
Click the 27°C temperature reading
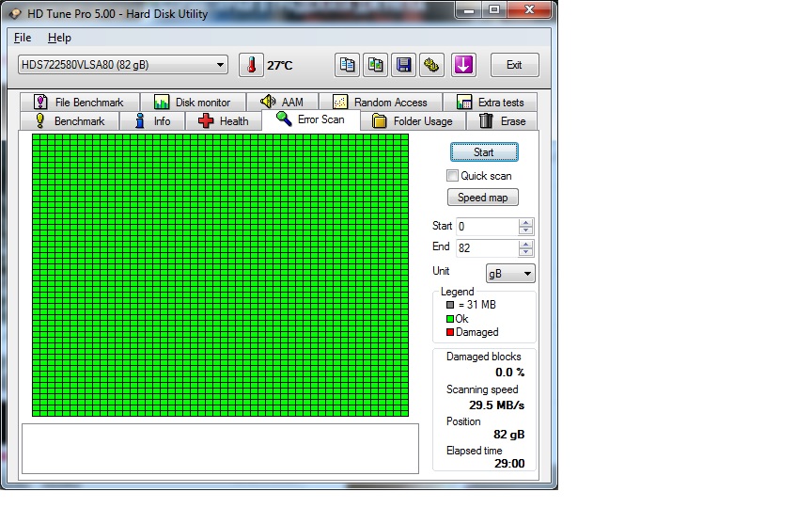[280, 65]
